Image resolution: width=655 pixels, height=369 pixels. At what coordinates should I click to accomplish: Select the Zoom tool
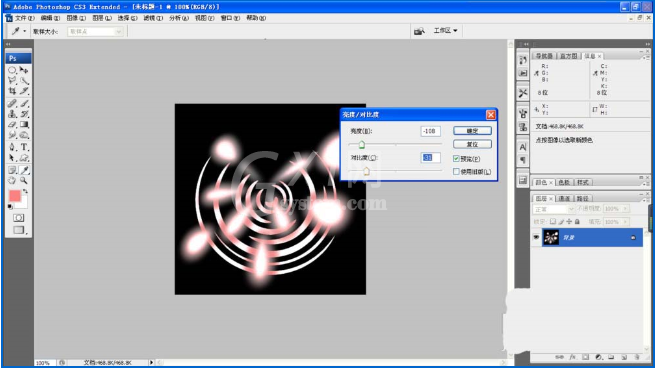point(24,181)
